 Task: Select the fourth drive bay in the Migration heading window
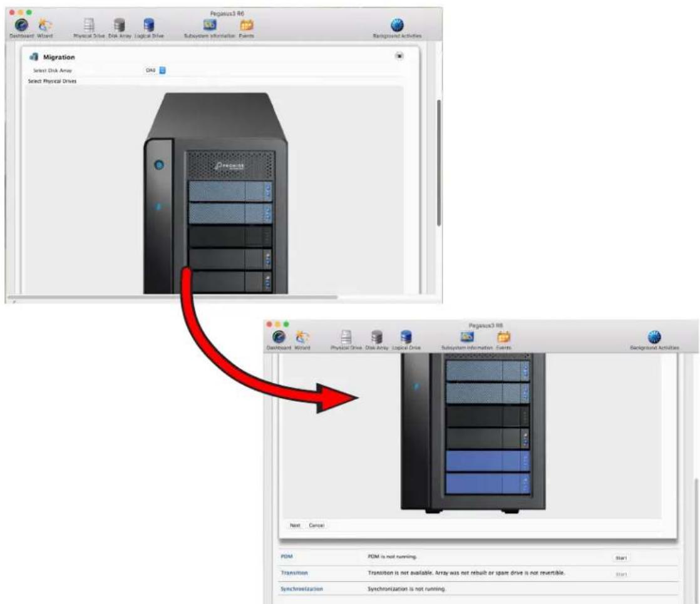pyautogui.click(x=230, y=258)
